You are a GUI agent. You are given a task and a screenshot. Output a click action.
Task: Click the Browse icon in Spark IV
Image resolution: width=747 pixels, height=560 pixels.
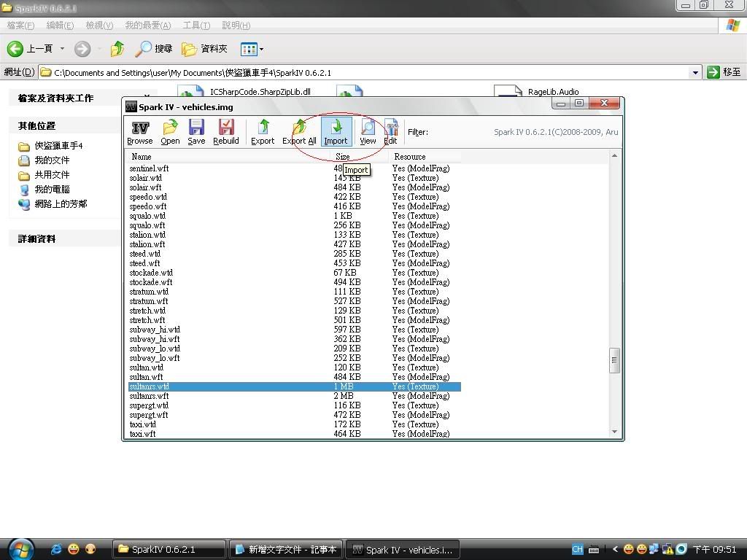[139, 132]
